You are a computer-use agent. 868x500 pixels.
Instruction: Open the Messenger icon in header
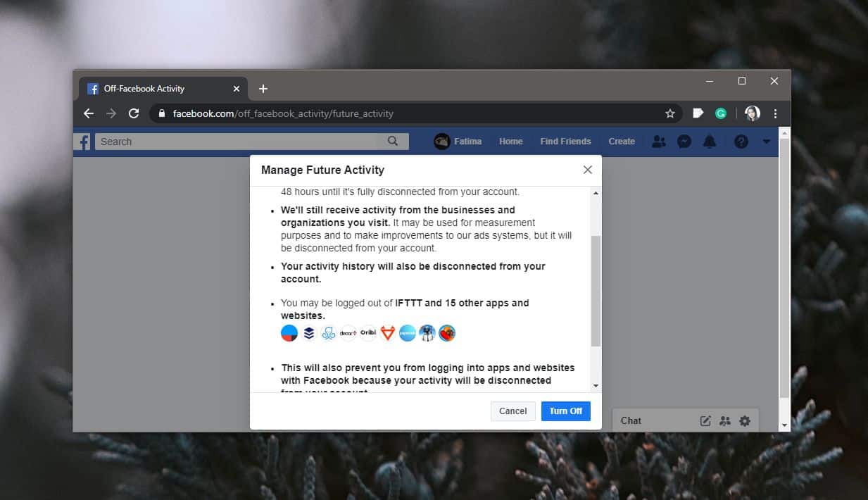[684, 142]
